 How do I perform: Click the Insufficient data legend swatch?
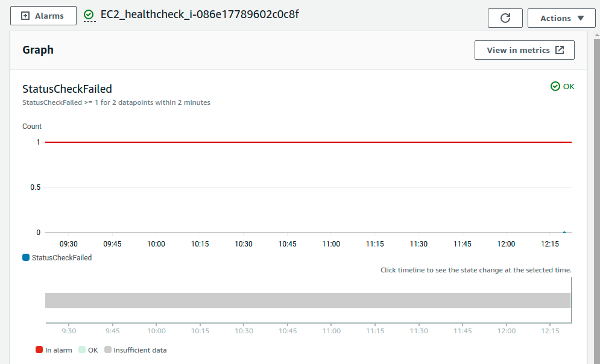click(108, 350)
